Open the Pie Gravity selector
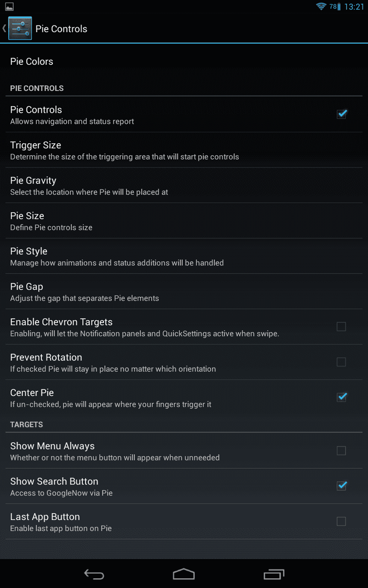This screenshot has height=588, width=368. tap(184, 185)
